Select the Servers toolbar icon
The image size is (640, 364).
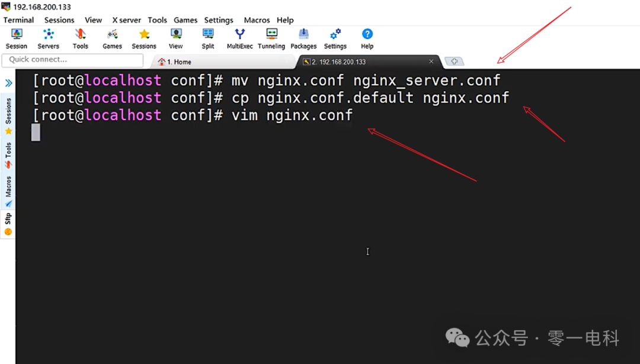[x=49, y=38]
